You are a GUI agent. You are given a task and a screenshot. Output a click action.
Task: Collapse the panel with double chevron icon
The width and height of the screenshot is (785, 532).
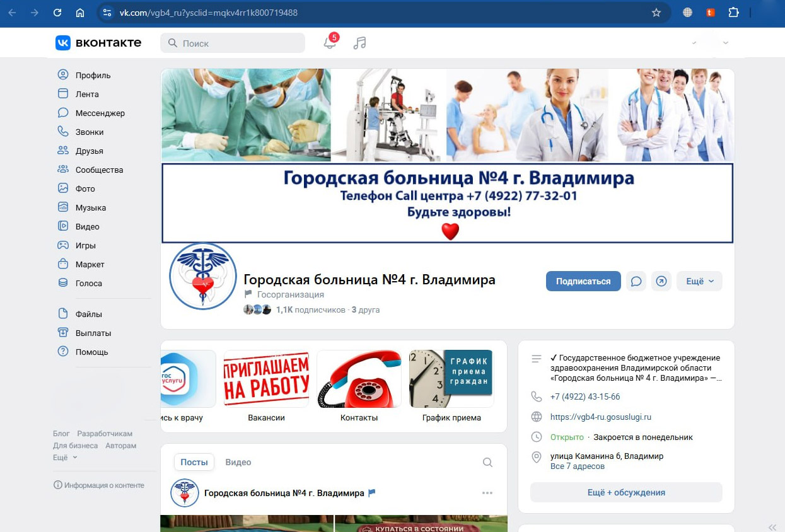click(772, 527)
